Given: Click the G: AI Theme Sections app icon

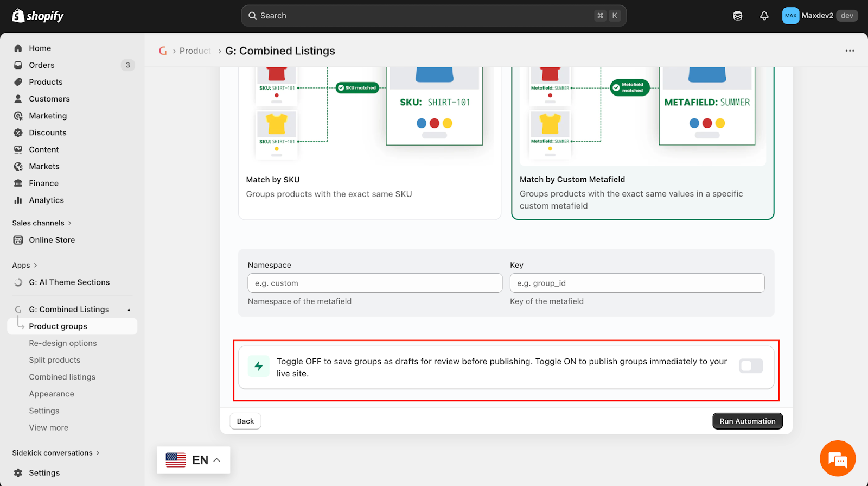Looking at the screenshot, I should [x=18, y=282].
